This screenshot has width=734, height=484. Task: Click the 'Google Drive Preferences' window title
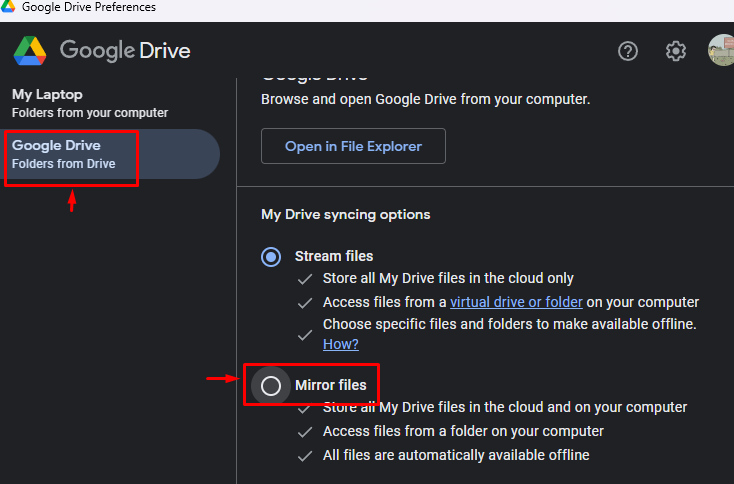[x=89, y=7]
